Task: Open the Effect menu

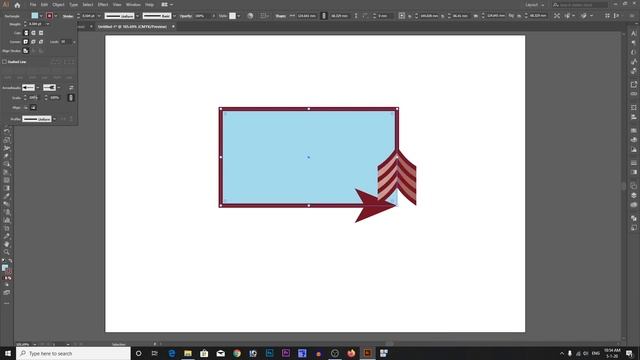Action: click(103, 4)
